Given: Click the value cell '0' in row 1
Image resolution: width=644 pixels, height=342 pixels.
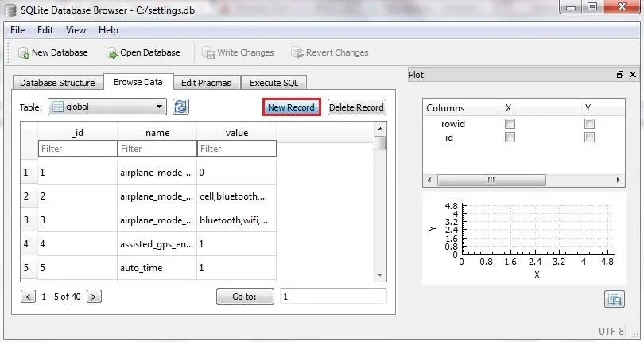Looking at the screenshot, I should [x=237, y=173].
